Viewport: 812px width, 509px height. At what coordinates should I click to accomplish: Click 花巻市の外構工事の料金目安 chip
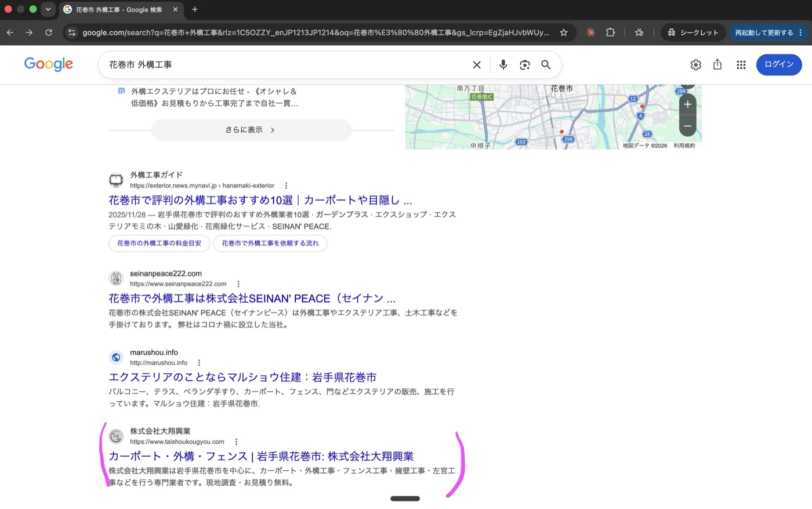point(159,243)
